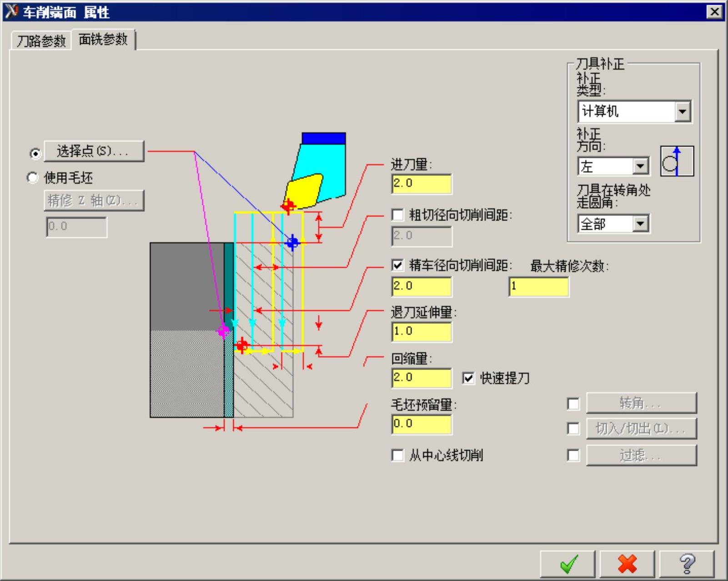This screenshot has width=728, height=581.
Task: Click the 选择点(S)... button
Action: click(x=94, y=151)
